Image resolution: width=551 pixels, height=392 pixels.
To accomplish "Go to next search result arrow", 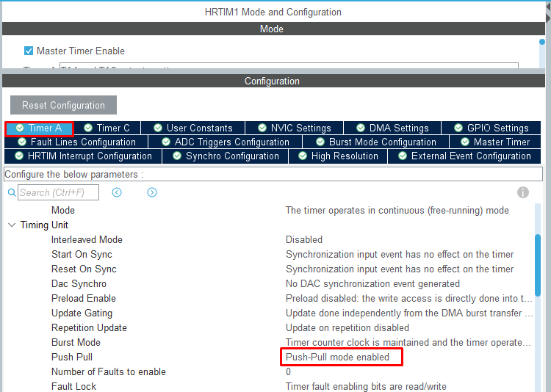I will coord(152,192).
